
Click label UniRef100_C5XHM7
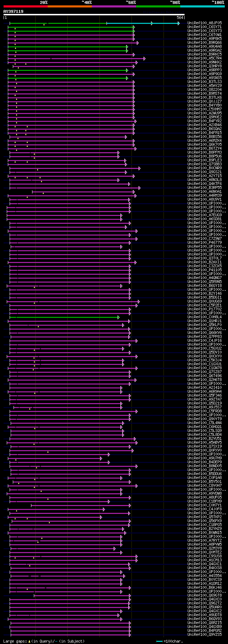[x=204, y=109]
